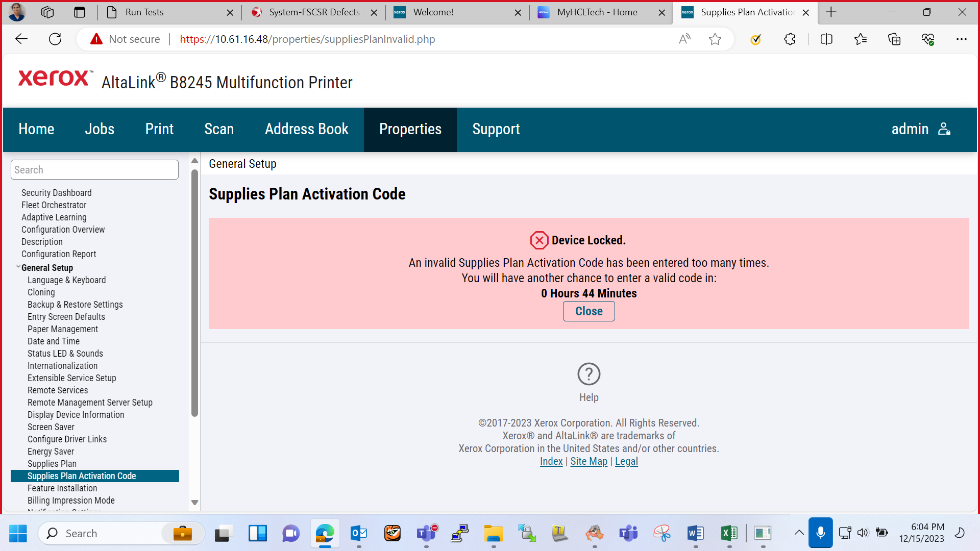
Task: Click the sidebar scroll down arrow
Action: pos(194,503)
